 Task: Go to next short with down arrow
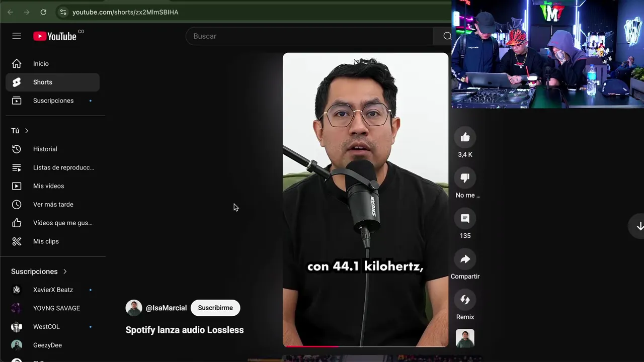[x=639, y=226]
